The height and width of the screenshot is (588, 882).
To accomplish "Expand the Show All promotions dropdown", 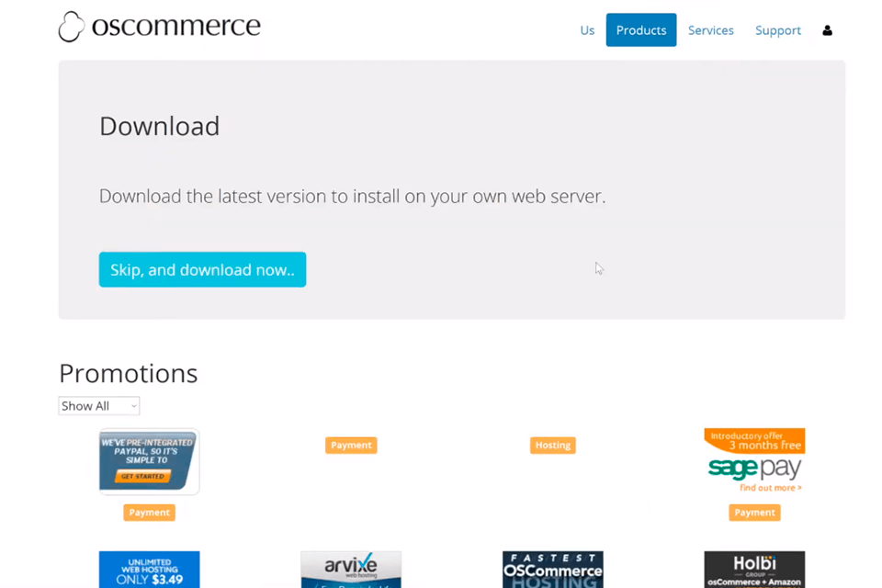I will click(x=99, y=406).
